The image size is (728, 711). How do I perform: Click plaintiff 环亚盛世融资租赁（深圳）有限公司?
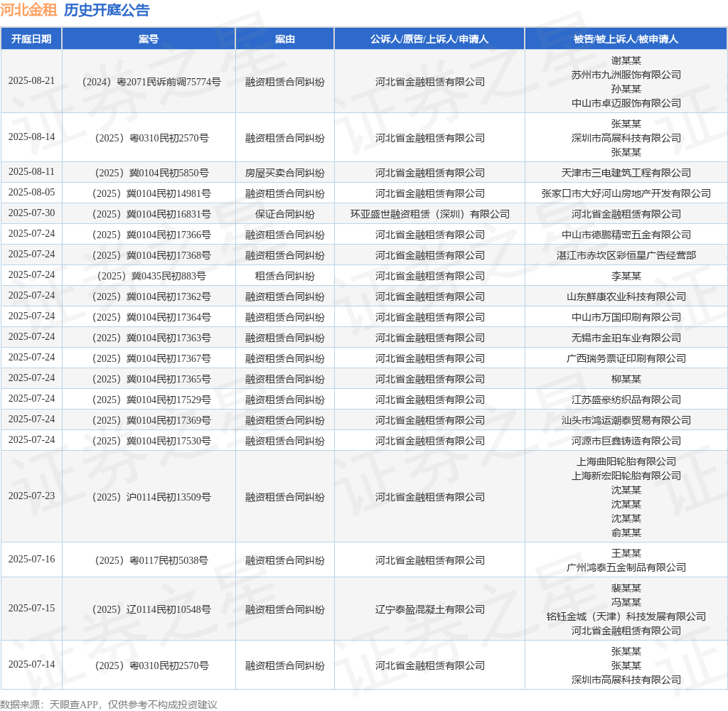pos(430,214)
